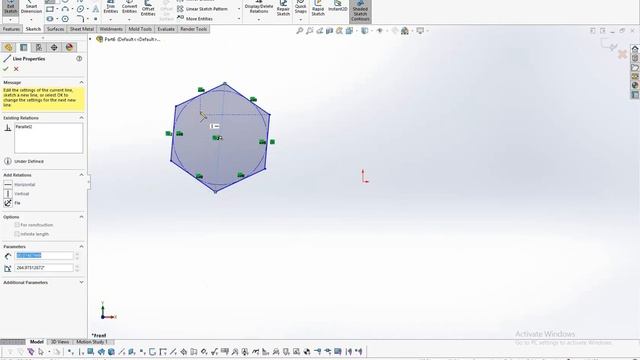Toggle Shaded Sketch Contours
This screenshot has height=360, width=640.
coord(360,11)
